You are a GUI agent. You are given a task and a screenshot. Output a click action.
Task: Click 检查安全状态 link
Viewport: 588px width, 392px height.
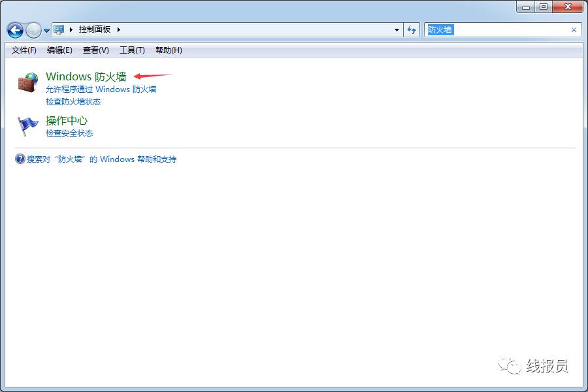(69, 133)
